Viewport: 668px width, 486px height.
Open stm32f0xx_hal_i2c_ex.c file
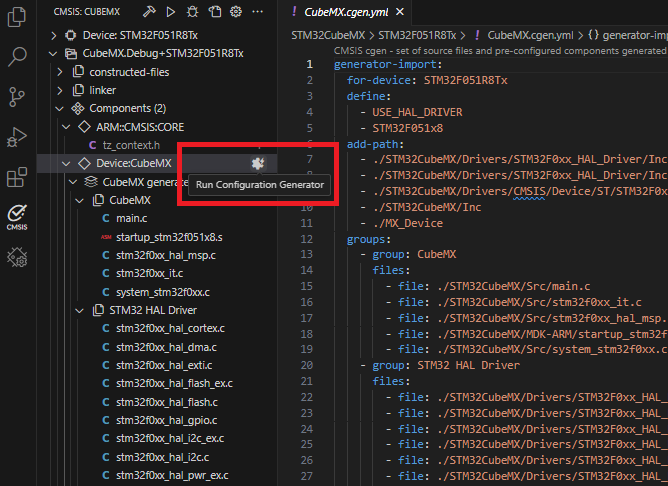(x=170, y=439)
